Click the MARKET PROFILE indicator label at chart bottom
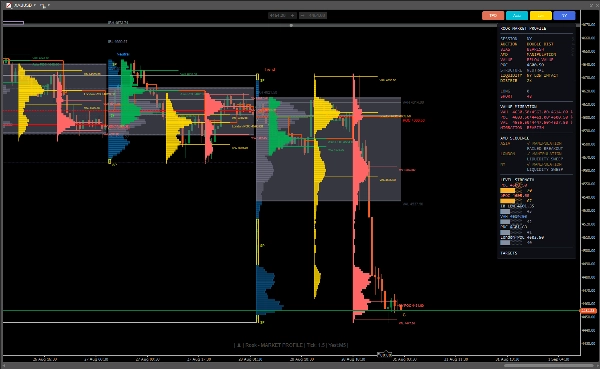This screenshot has width=600, height=369. 291,345
